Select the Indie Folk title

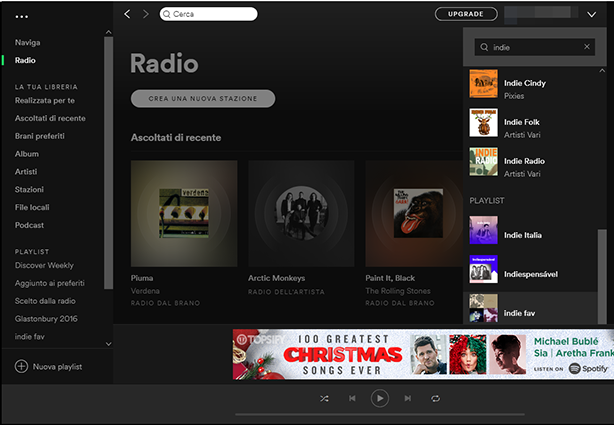522,122
